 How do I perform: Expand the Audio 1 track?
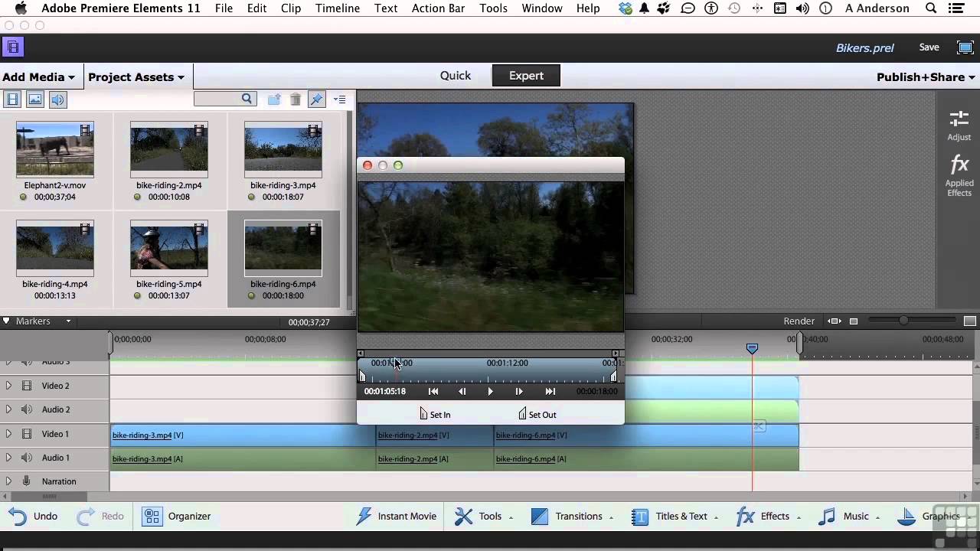[8, 458]
